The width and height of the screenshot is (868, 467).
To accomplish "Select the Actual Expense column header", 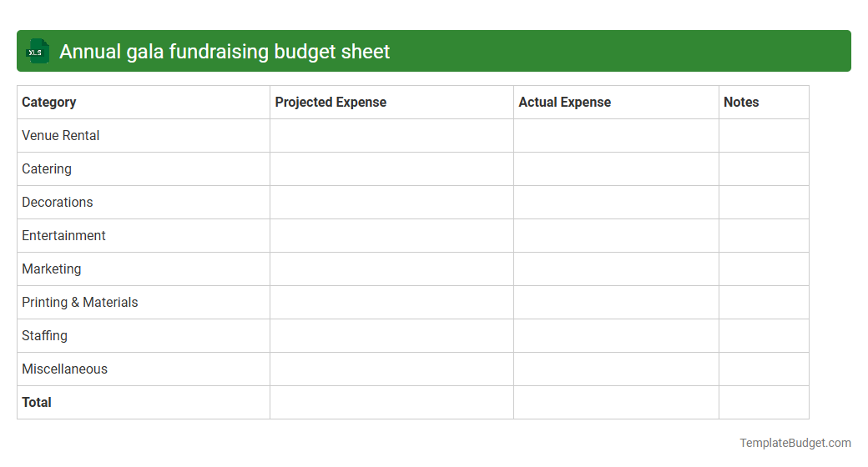I will click(616, 103).
